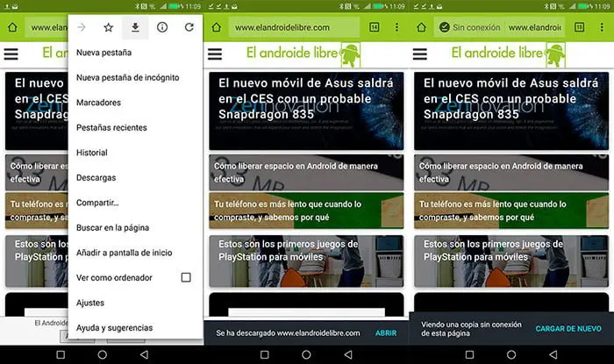Tap the download page icon in the menu
The width and height of the screenshot is (614, 364).
135,27
